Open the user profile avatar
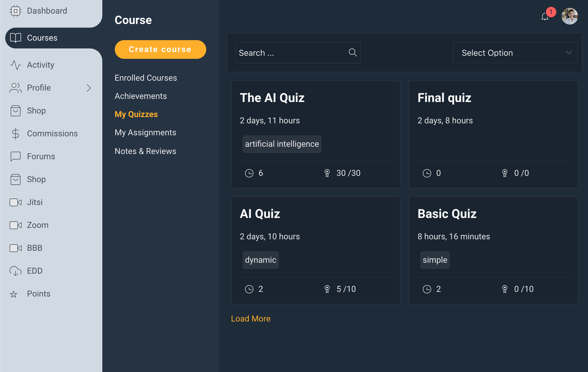The image size is (588, 372). click(570, 17)
